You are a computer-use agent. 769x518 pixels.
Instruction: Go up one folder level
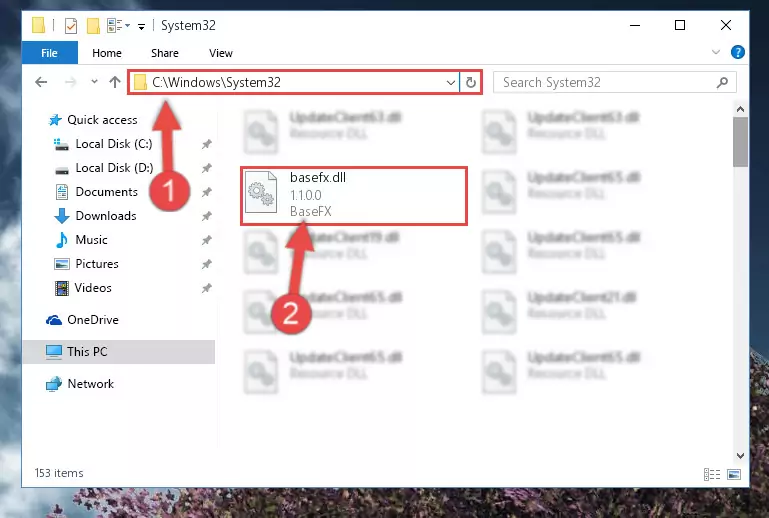(115, 82)
